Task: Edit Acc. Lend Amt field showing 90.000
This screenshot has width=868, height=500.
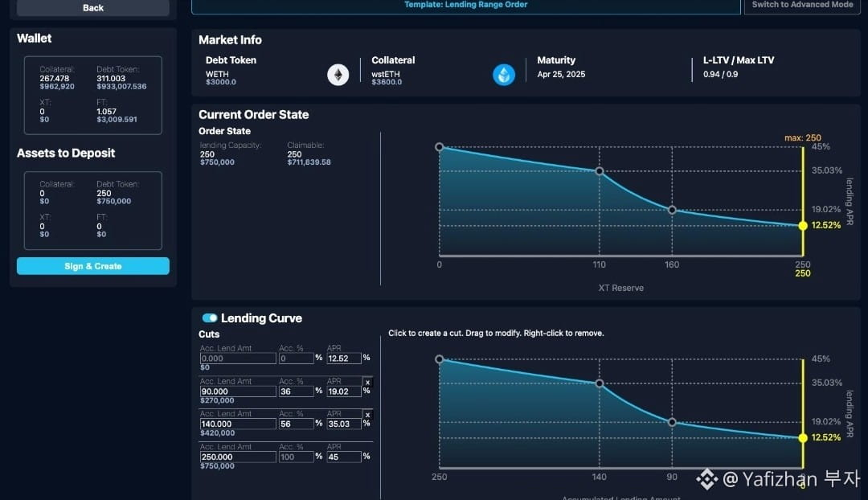Action: tap(237, 391)
